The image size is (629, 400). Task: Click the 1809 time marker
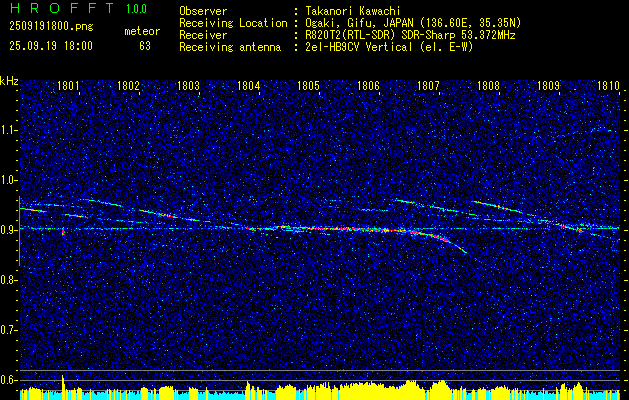(548, 86)
